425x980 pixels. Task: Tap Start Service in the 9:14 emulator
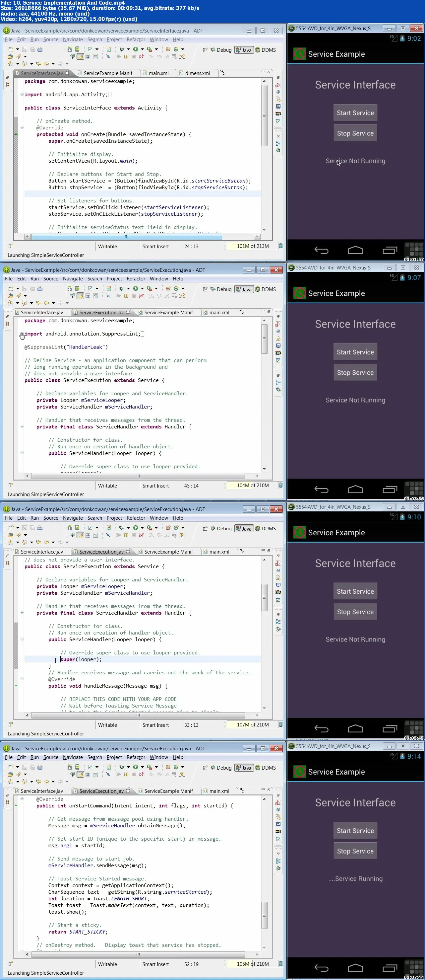[x=355, y=831]
